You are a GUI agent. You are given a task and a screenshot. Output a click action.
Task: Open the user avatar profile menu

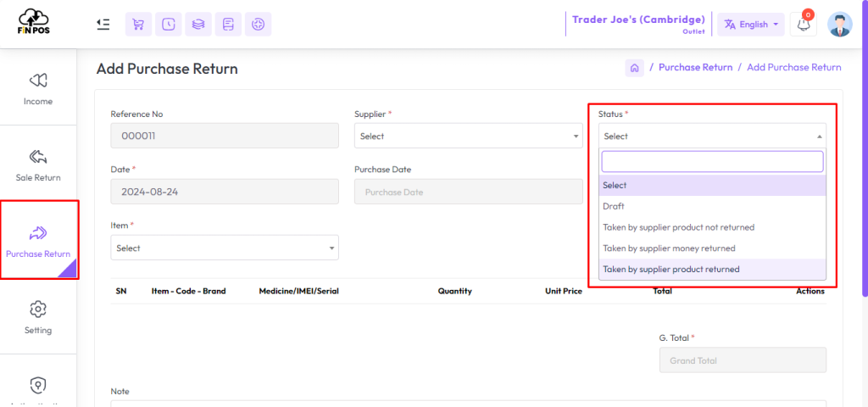point(840,25)
